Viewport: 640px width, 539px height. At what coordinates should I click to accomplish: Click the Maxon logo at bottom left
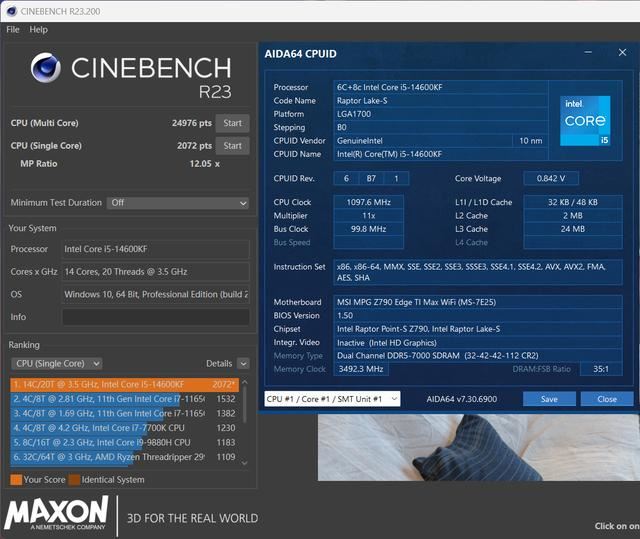(57, 516)
